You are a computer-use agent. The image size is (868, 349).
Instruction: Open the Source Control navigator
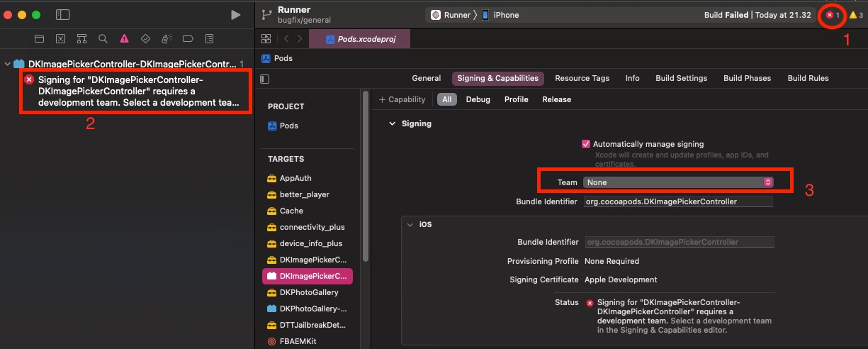point(60,38)
